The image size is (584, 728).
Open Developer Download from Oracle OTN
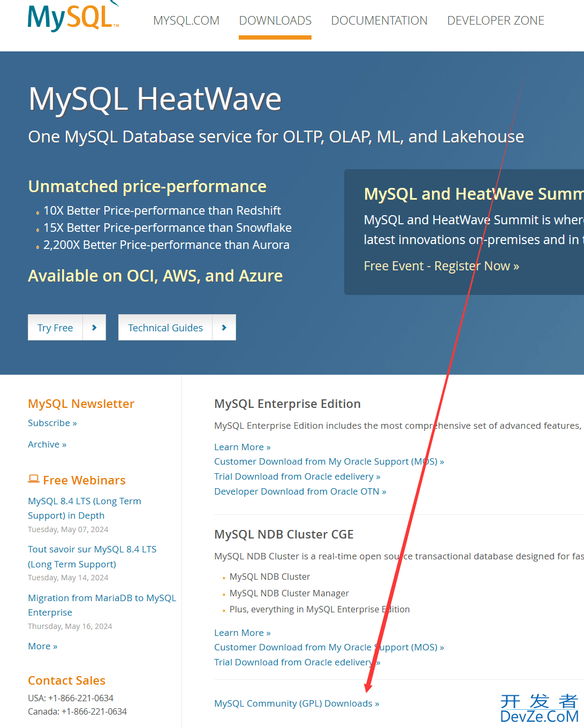[x=300, y=491]
